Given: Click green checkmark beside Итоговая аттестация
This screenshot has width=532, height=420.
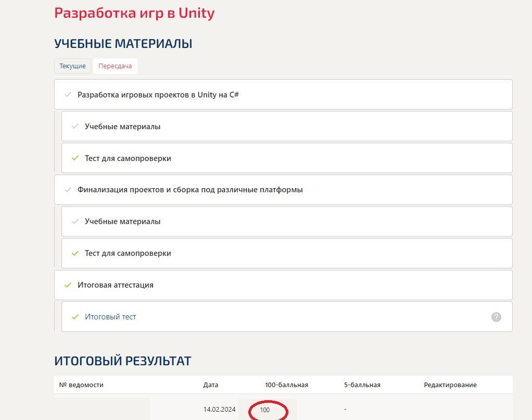Looking at the screenshot, I should click(68, 285).
